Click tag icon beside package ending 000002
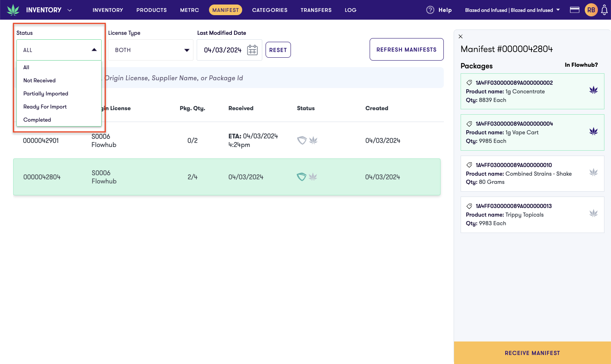The width and height of the screenshot is (611, 364). pyautogui.click(x=469, y=83)
